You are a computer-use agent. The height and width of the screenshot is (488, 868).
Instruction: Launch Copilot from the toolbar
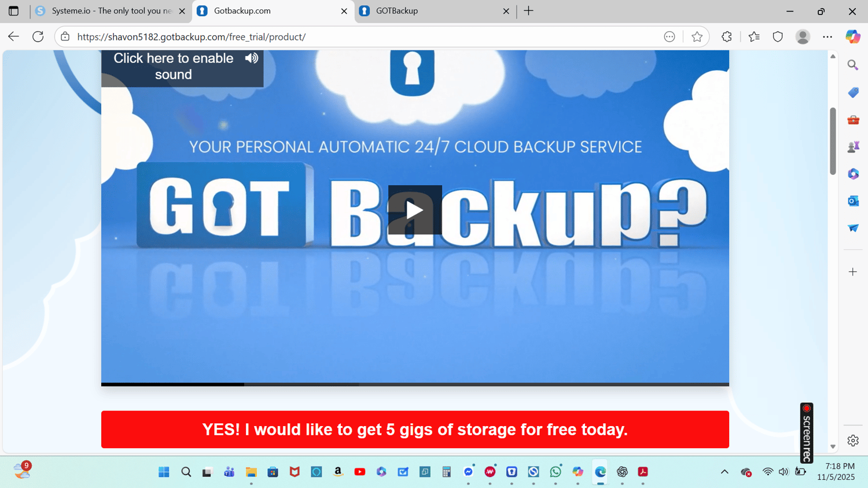pos(853,36)
